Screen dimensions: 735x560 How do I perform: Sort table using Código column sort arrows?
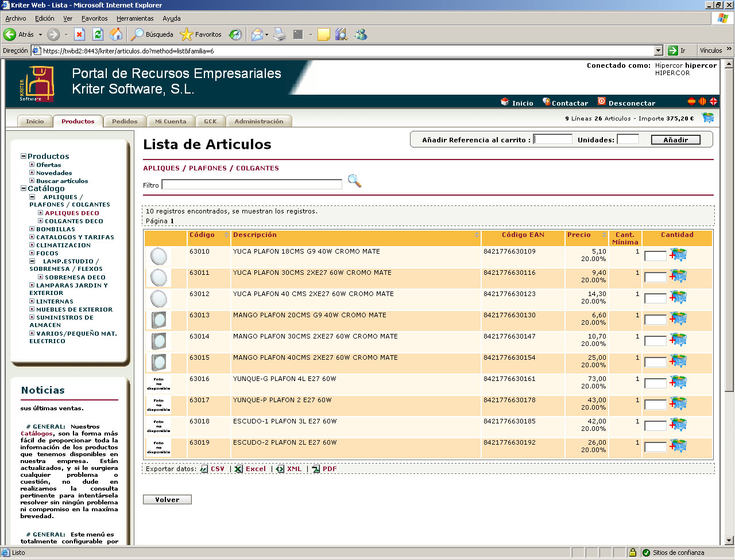pyautogui.click(x=226, y=235)
